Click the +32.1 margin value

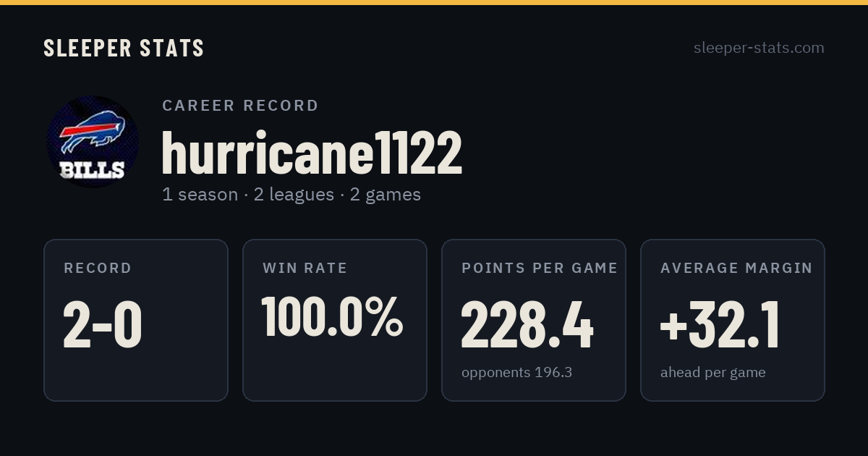720,325
